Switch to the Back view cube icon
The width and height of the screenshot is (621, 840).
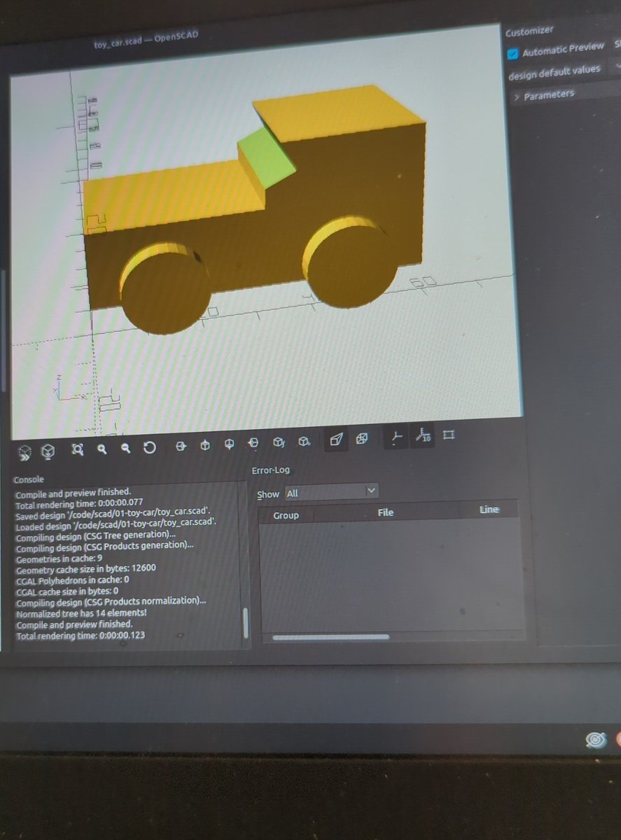(x=304, y=441)
